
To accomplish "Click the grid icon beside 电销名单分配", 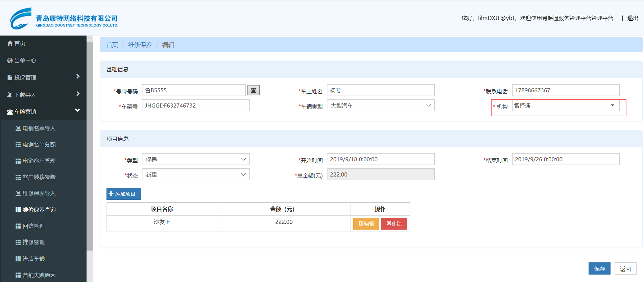I will (x=18, y=145).
